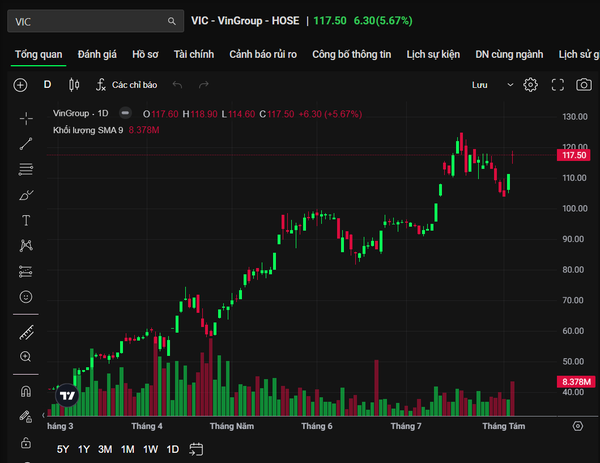
Task: Select the trend line drawing tool
Action: [x=26, y=144]
